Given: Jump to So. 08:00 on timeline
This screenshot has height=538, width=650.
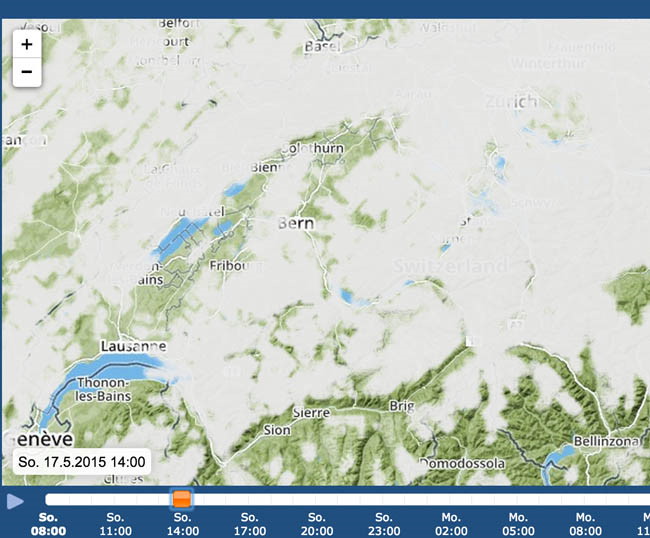Looking at the screenshot, I should (48, 524).
